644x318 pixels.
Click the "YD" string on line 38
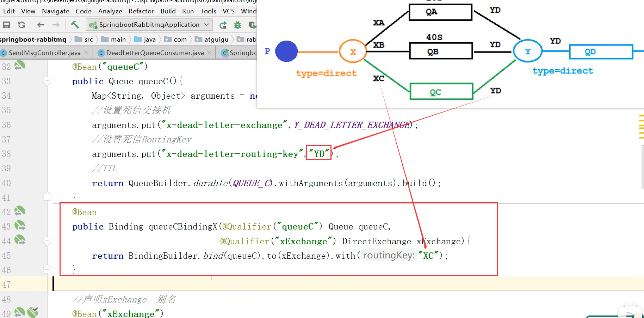click(319, 154)
